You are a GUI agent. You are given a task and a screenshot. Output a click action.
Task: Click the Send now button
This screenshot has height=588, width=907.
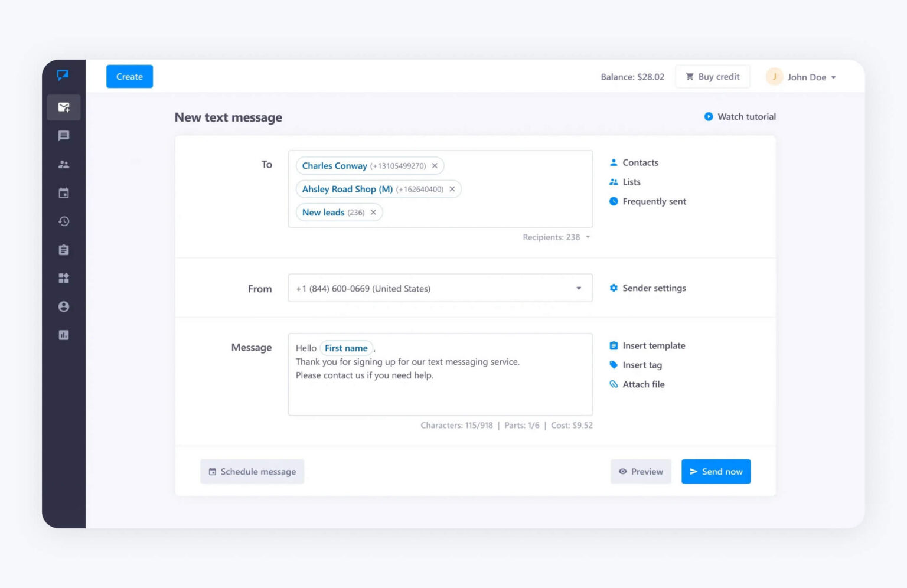[716, 471]
